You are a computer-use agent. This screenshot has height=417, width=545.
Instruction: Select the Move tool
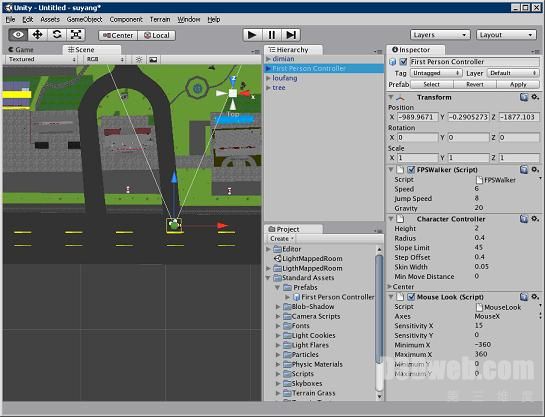coord(37,35)
